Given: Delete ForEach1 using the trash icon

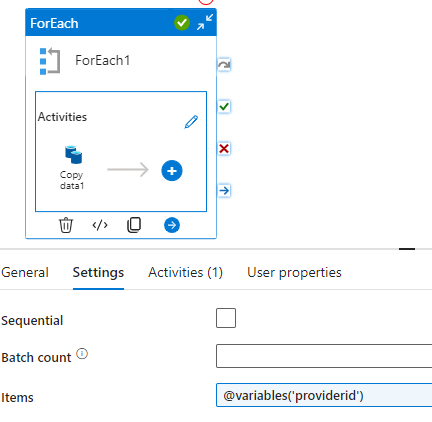Looking at the screenshot, I should [66, 225].
